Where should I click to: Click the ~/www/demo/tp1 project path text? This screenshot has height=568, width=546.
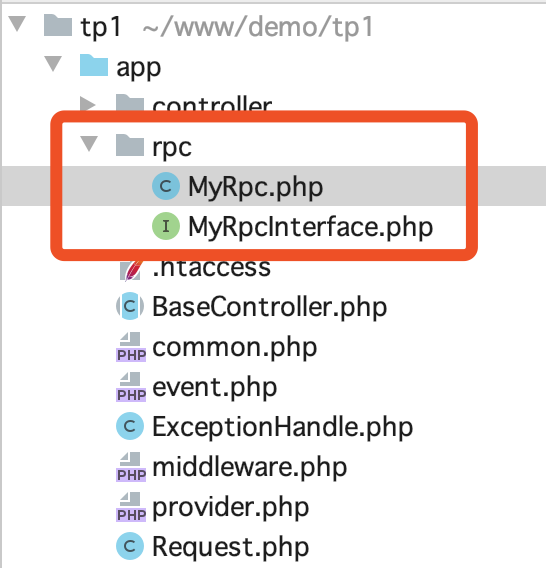click(x=258, y=27)
